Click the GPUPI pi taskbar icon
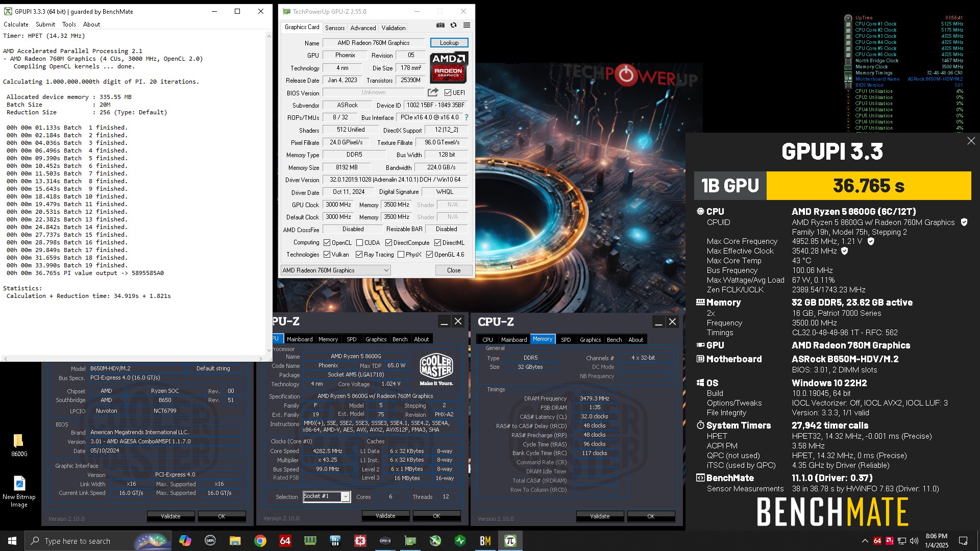This screenshot has width=980, height=551. pos(510,541)
